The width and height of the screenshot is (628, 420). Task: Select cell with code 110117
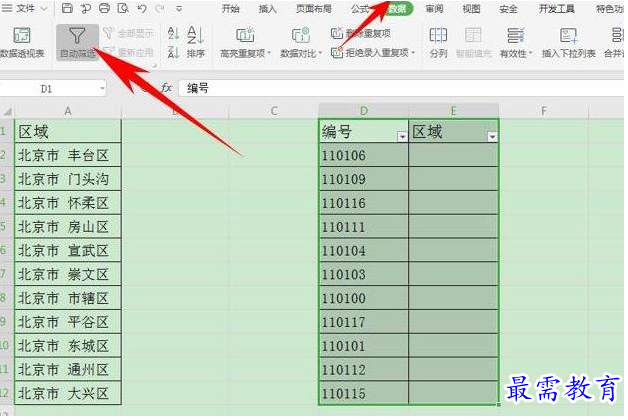coord(364,322)
